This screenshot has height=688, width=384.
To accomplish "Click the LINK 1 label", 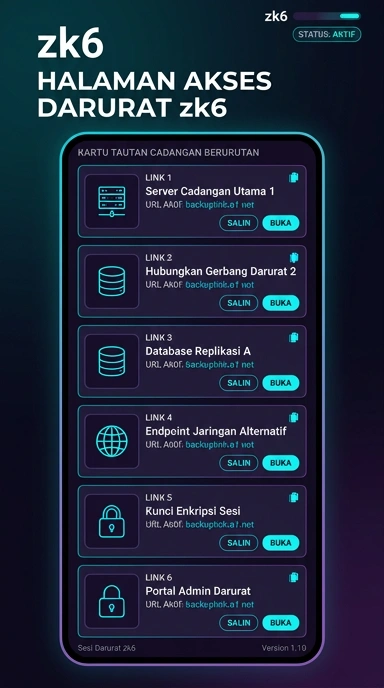I will [x=158, y=178].
